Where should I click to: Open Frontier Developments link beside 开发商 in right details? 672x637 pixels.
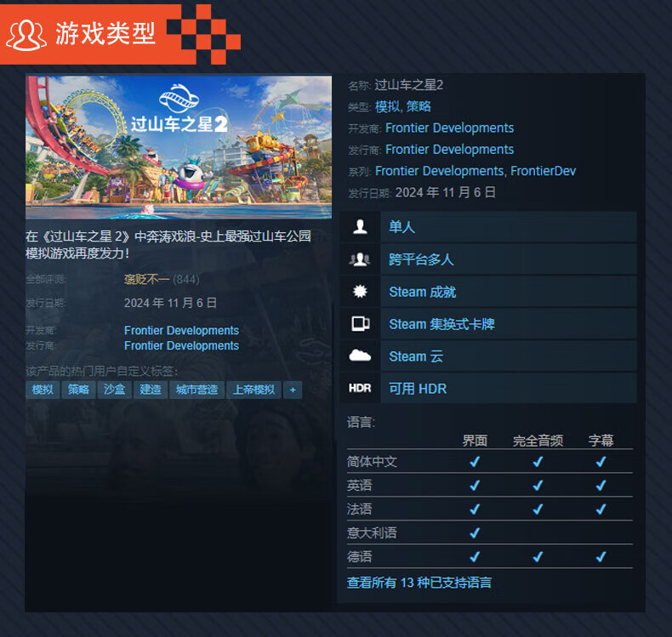[x=450, y=128]
